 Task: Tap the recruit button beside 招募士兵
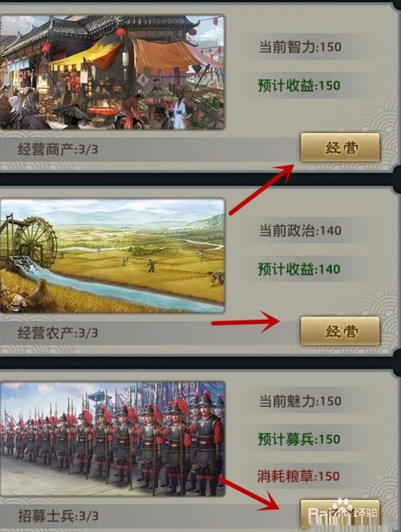340,515
